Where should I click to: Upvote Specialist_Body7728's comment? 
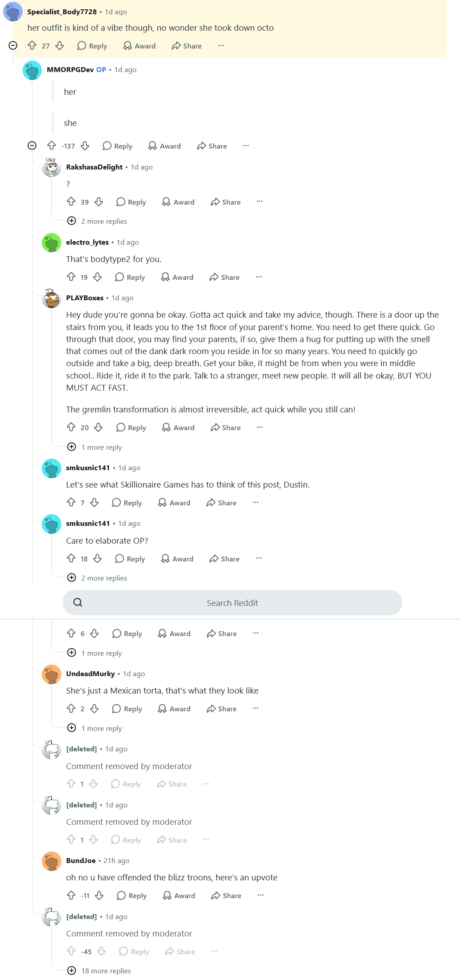[32, 45]
